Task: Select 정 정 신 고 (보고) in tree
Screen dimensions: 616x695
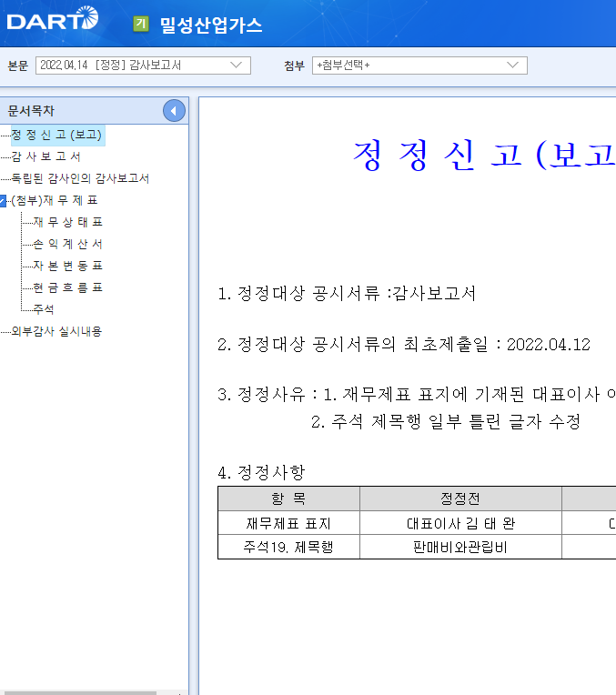Action: [56, 135]
